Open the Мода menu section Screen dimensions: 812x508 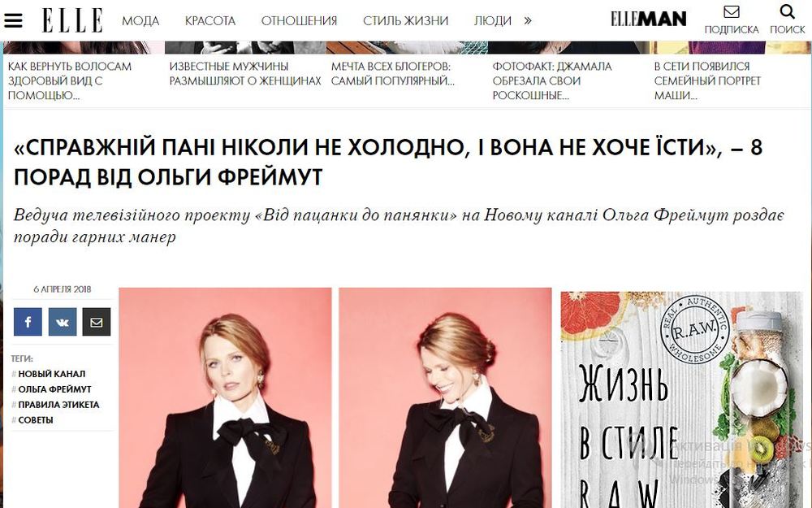click(x=140, y=21)
